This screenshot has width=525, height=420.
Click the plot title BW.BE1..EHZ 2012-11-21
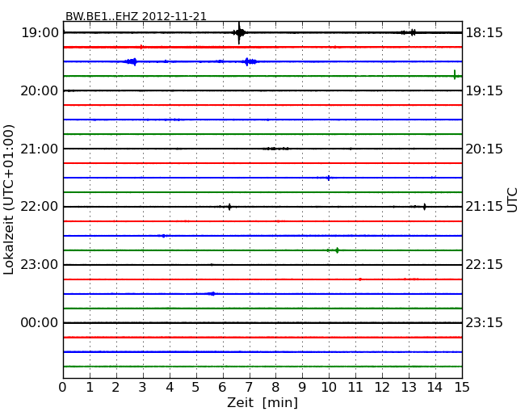pos(136,16)
